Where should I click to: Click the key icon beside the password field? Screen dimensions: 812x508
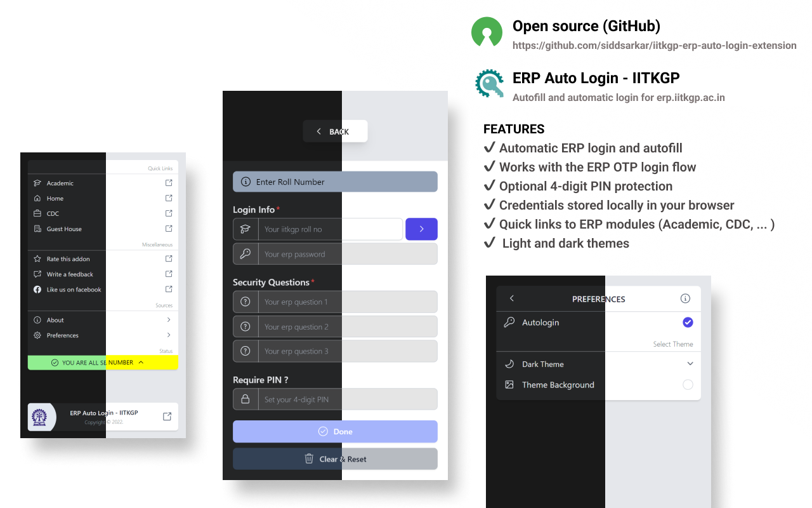pyautogui.click(x=246, y=254)
